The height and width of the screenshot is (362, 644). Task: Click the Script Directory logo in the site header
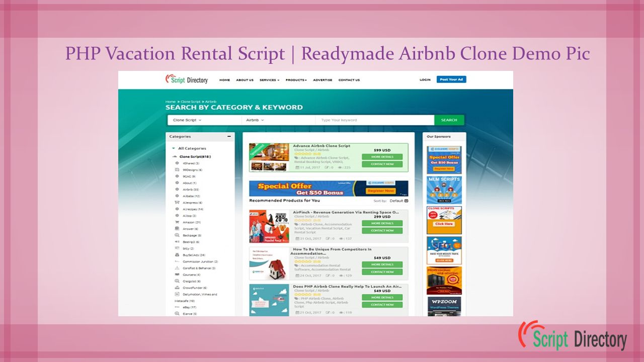pyautogui.click(x=187, y=79)
